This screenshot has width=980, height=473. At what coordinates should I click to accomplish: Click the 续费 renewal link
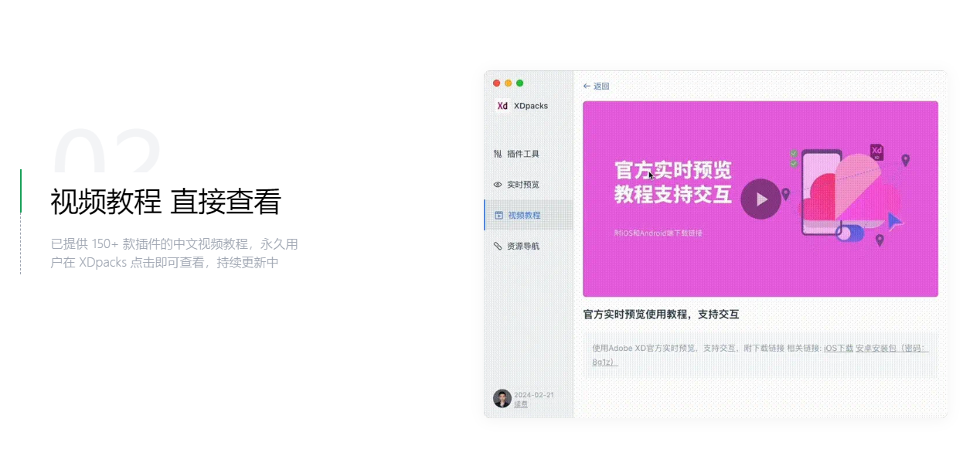pyautogui.click(x=521, y=404)
